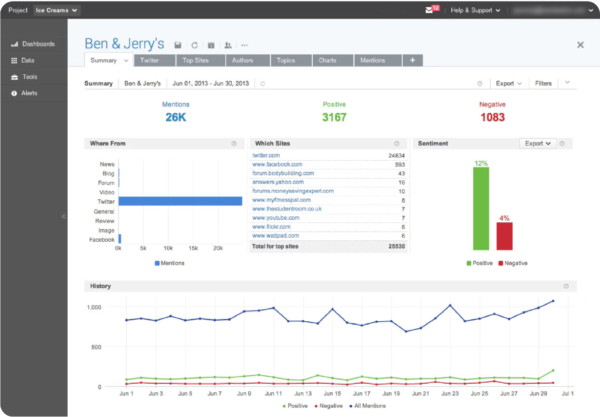Open the www.myfitnesspal.com link
The width and height of the screenshot is (600, 417).
(281, 200)
